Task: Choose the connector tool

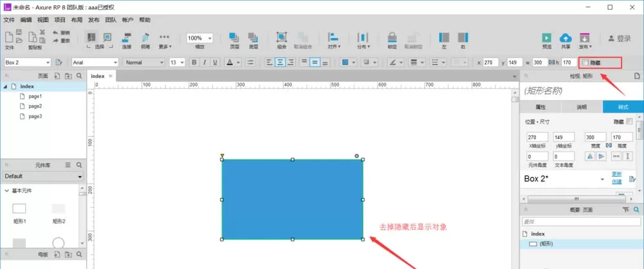Action: (x=126, y=37)
